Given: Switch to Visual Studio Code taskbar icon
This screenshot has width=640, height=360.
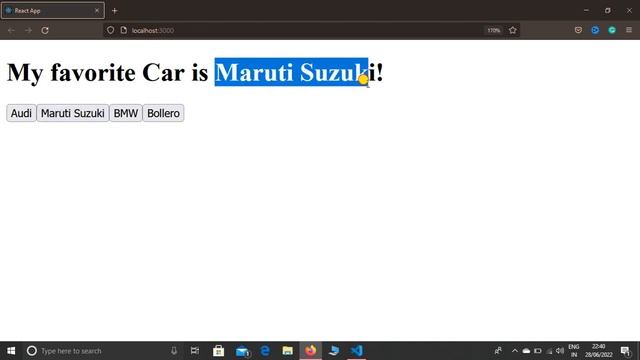Looking at the screenshot, I should (x=356, y=351).
